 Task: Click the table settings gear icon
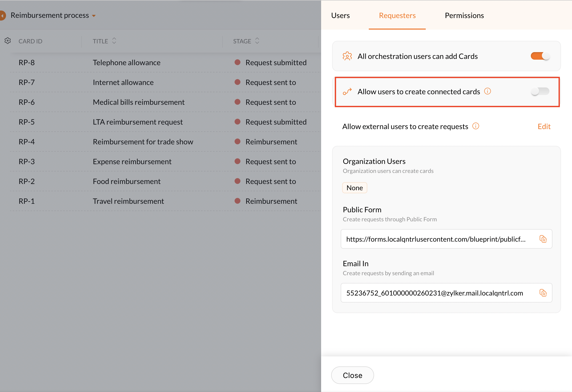[x=8, y=41]
